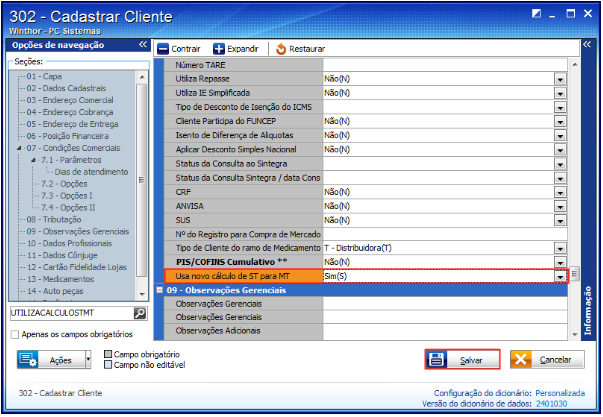Open the ANVISA dropdown
Image resolution: width=603 pixels, height=417 pixels.
(560, 206)
